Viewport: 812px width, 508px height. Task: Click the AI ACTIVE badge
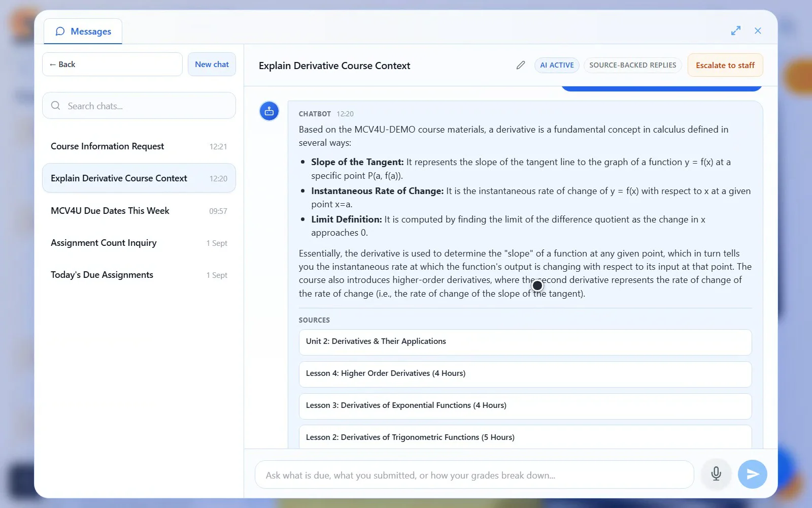pos(557,65)
